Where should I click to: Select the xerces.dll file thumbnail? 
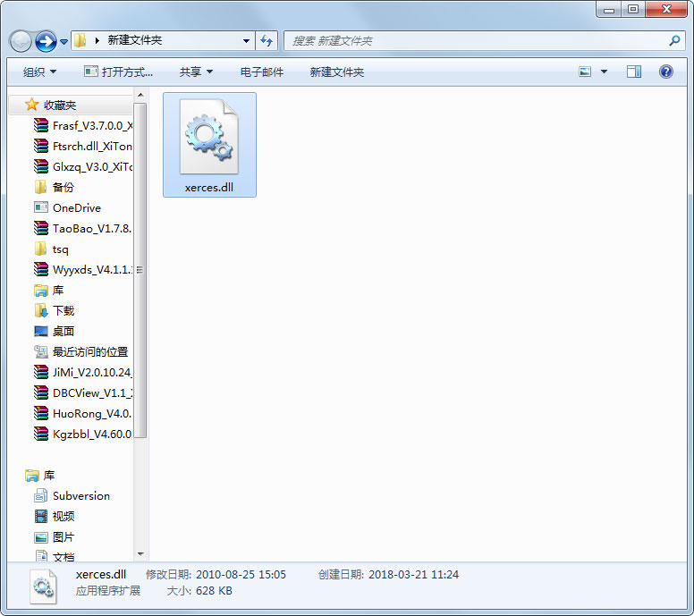pyautogui.click(x=209, y=145)
